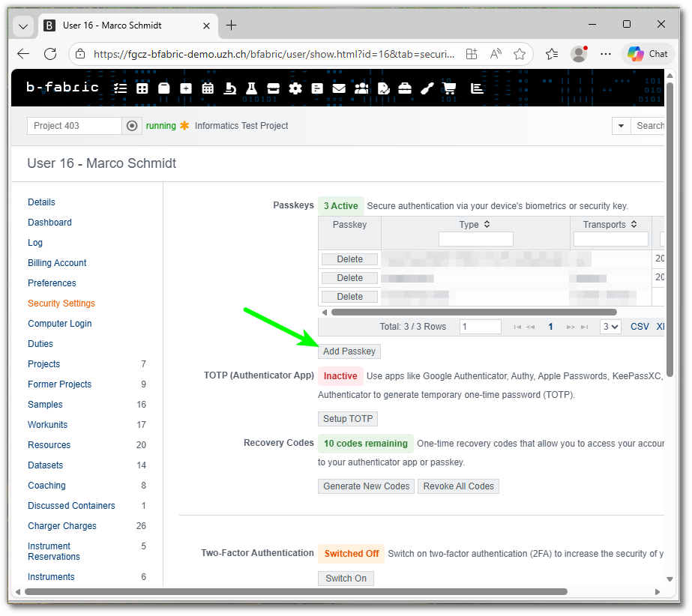
Task: Open the browser profile avatar
Action: coord(579,54)
